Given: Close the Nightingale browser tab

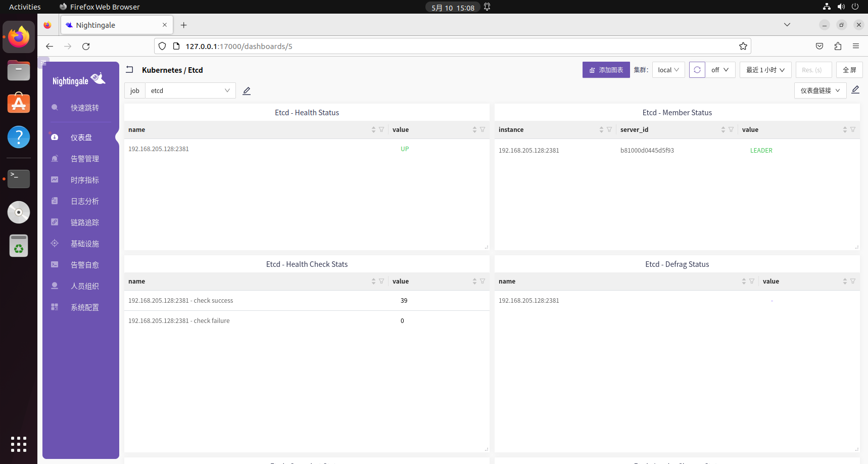Looking at the screenshot, I should 165,25.
